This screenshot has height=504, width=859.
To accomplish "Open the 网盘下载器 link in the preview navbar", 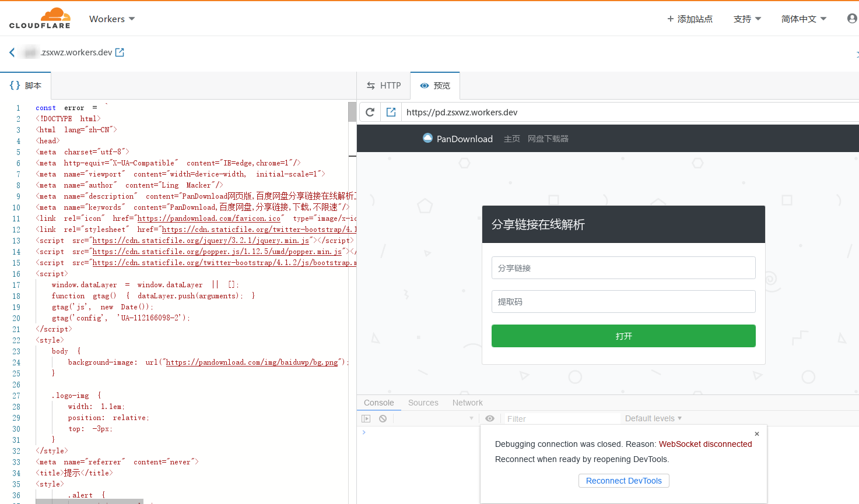I will (548, 139).
